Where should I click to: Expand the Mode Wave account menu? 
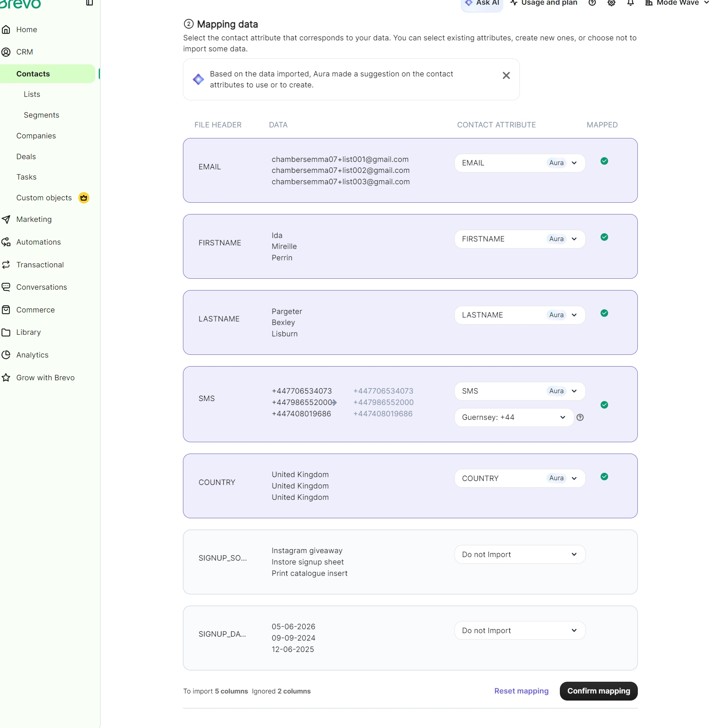[677, 3]
